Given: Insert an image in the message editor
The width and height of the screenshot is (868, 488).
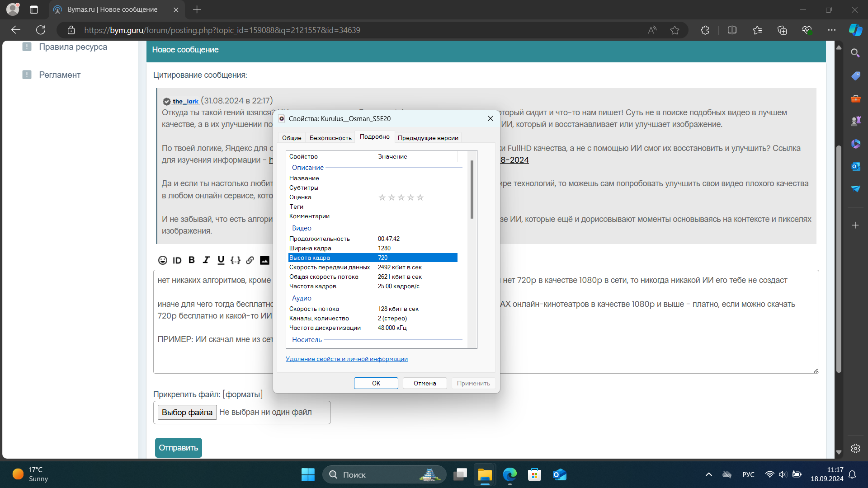Looking at the screenshot, I should pyautogui.click(x=264, y=260).
